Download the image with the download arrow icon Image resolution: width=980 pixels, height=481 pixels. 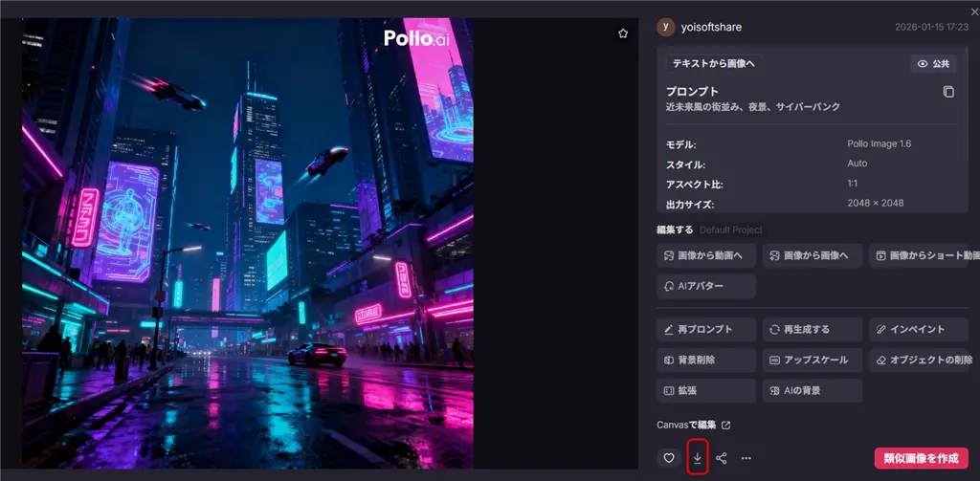(697, 458)
